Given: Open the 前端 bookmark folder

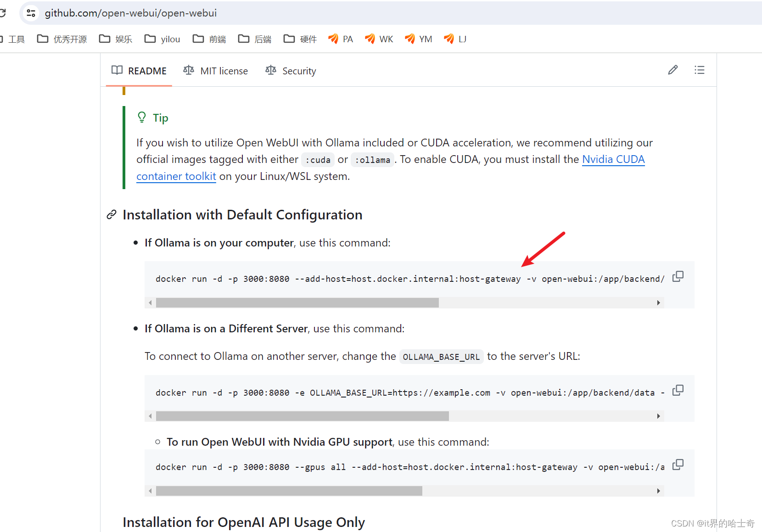Looking at the screenshot, I should click(x=209, y=39).
